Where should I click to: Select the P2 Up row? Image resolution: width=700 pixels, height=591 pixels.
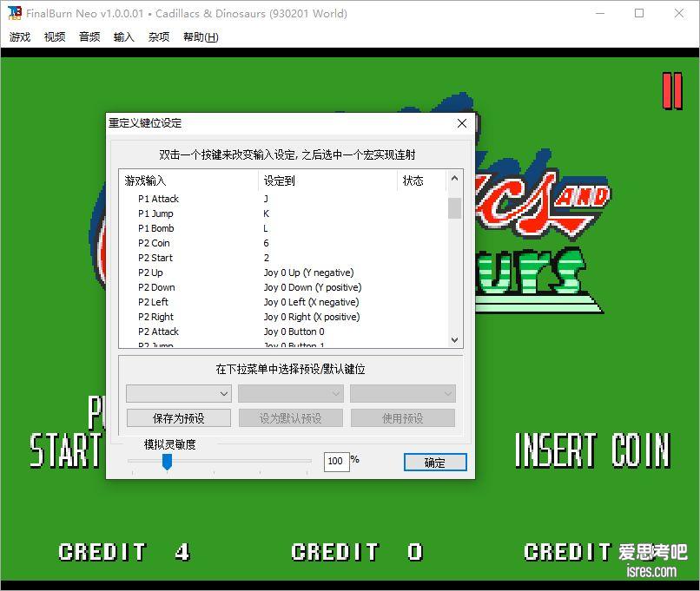(283, 273)
